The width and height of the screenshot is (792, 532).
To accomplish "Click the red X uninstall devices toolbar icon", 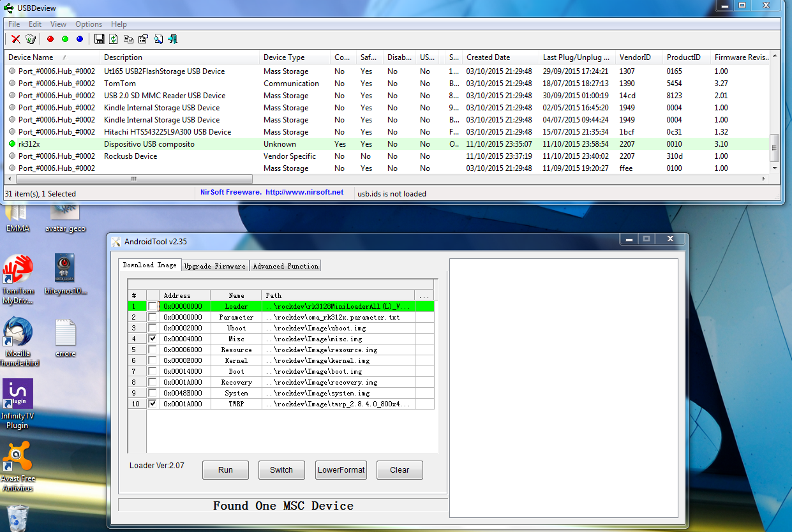I will coord(16,40).
